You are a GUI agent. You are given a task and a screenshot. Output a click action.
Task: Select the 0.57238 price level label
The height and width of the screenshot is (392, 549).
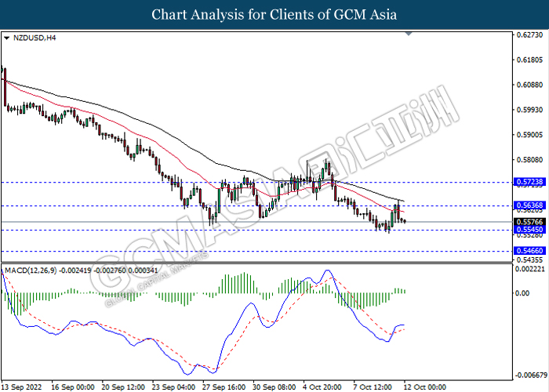point(529,182)
